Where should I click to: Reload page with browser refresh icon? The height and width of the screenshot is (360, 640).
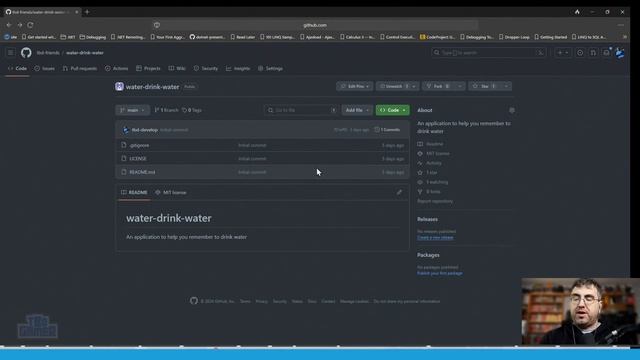(x=30, y=25)
